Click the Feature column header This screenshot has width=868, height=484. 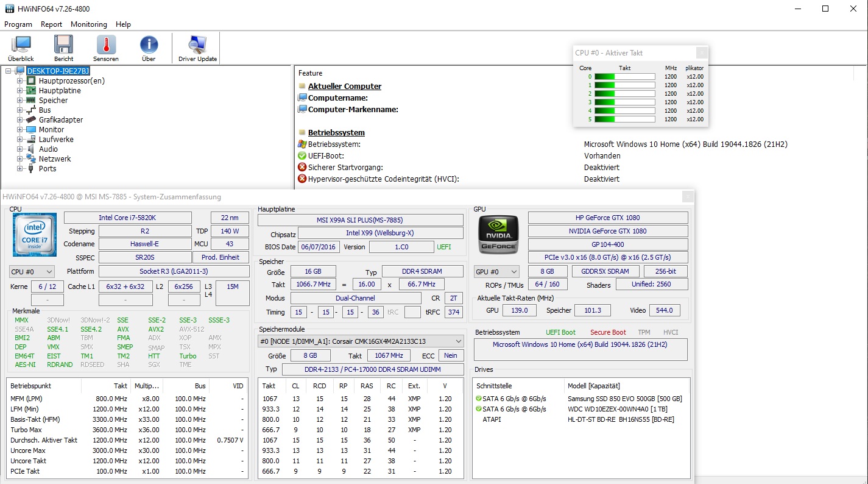click(311, 73)
